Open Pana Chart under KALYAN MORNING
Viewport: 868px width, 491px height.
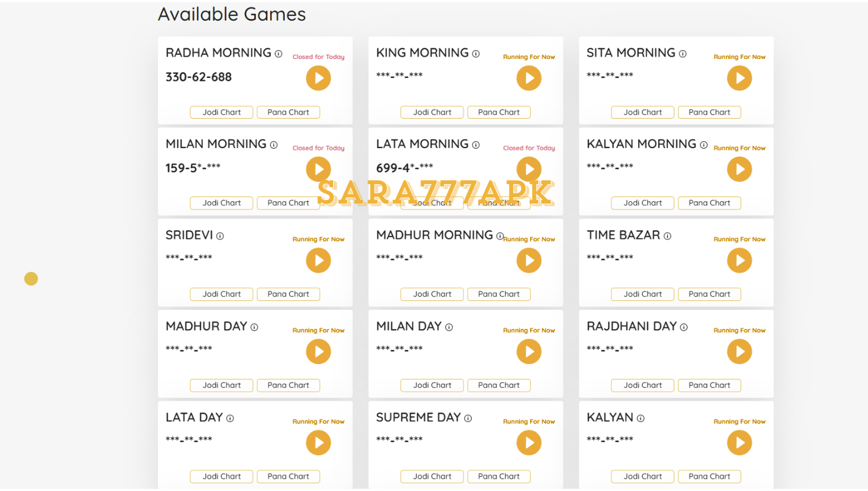tap(709, 203)
